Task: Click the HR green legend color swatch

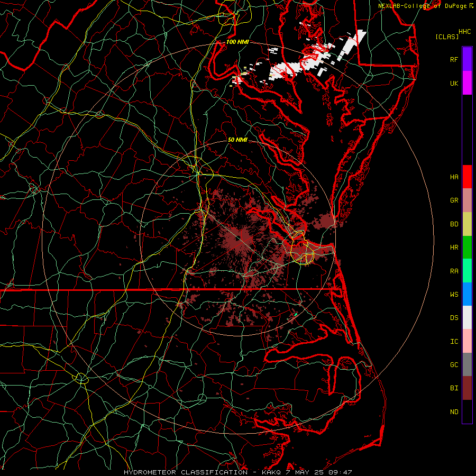Action: (467, 247)
